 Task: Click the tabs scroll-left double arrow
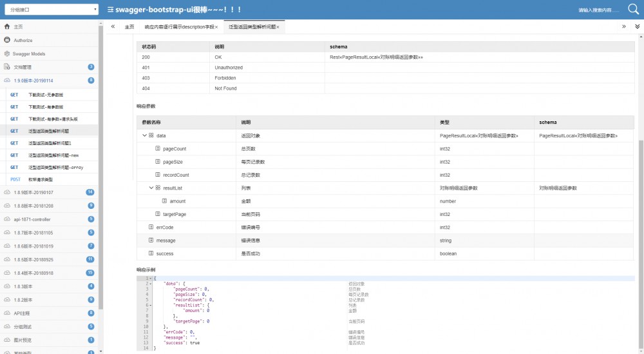pos(113,26)
